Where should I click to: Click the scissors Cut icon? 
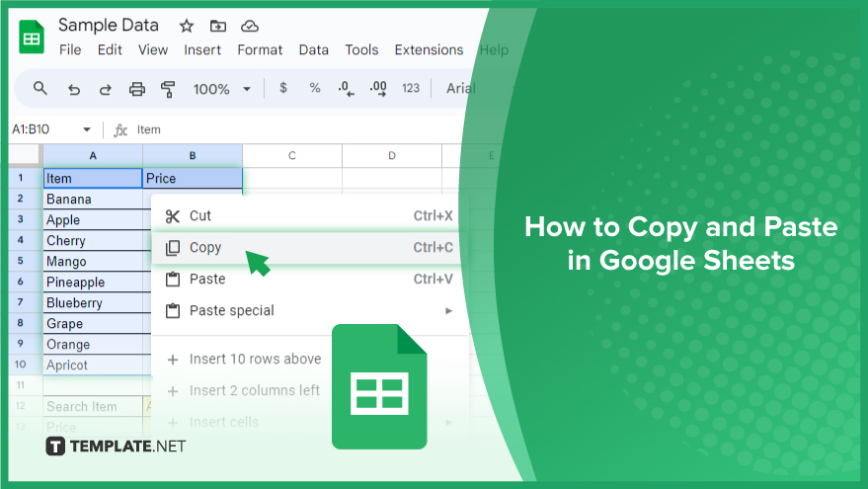(x=173, y=216)
